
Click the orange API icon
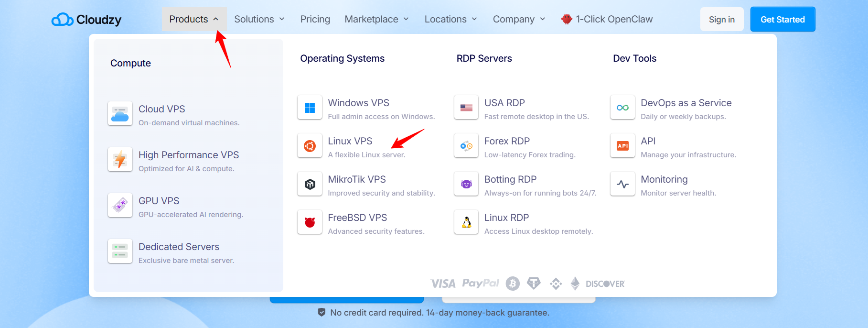tap(622, 146)
